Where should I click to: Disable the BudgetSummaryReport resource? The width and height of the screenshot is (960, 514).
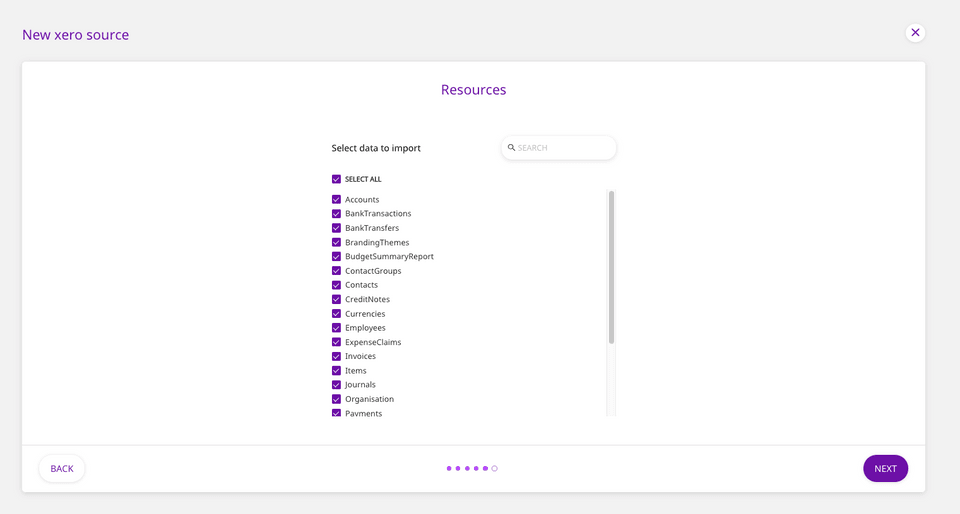336,257
